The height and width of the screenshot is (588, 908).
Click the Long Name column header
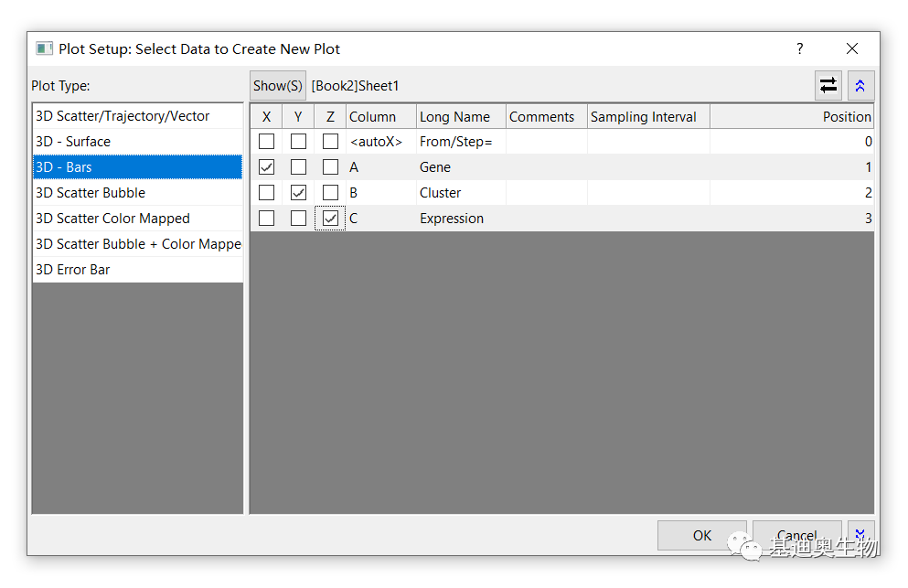coord(454,117)
